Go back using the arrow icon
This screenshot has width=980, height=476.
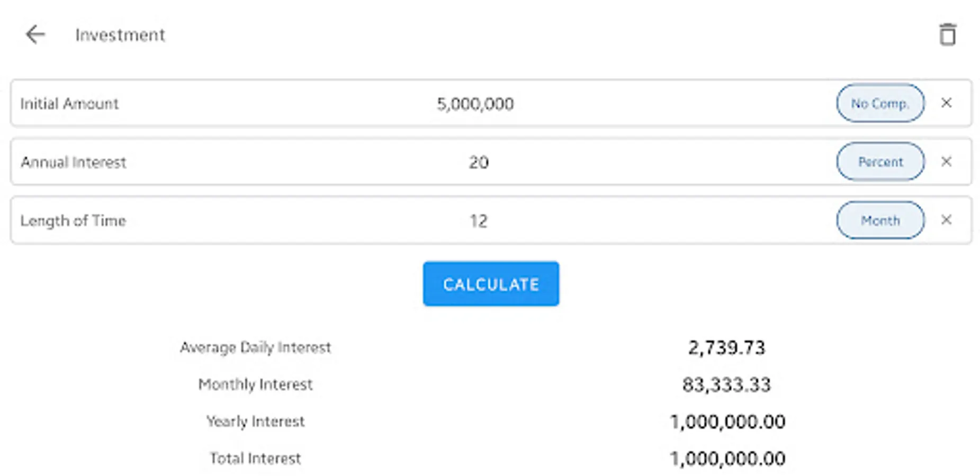(35, 35)
